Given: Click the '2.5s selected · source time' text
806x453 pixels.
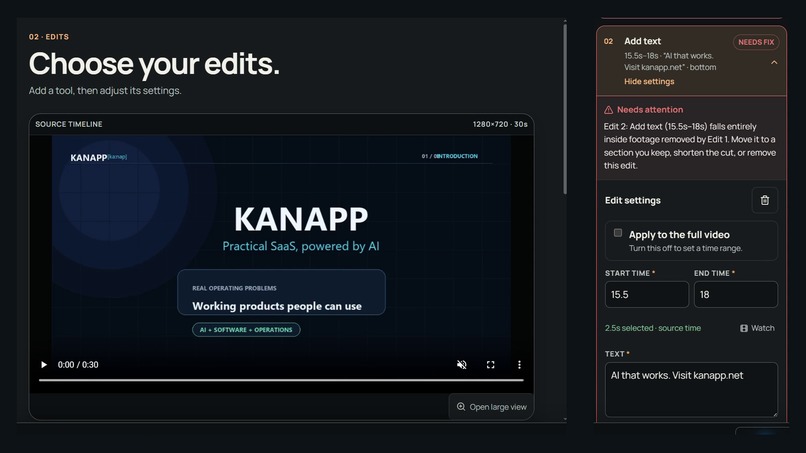Looking at the screenshot, I should pos(653,328).
